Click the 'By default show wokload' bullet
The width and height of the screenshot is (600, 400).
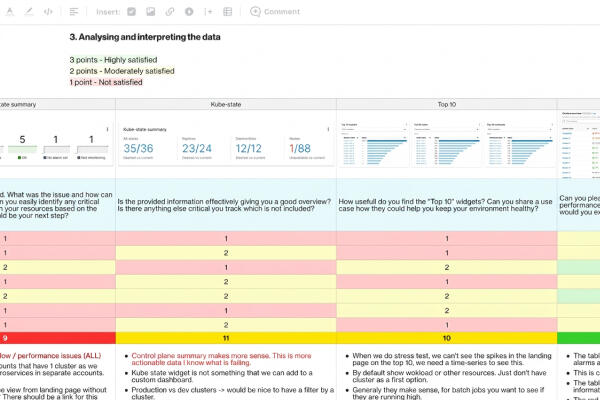pos(447,376)
